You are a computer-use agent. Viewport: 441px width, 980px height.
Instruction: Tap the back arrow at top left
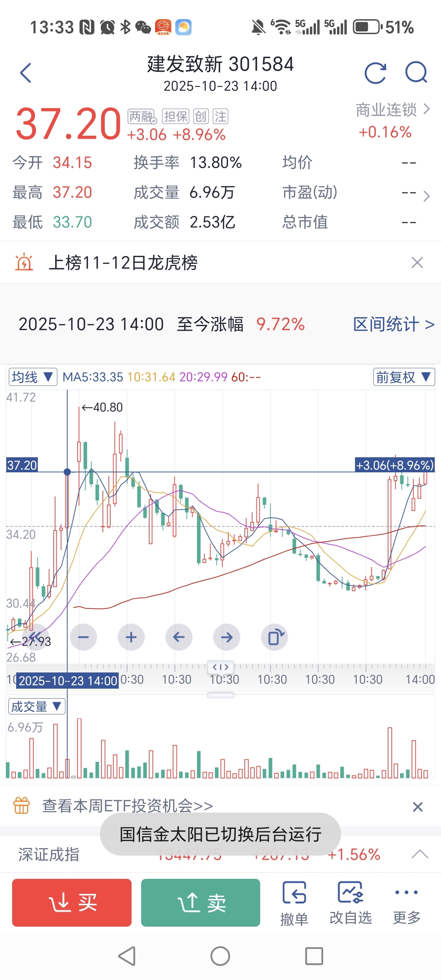coord(25,73)
